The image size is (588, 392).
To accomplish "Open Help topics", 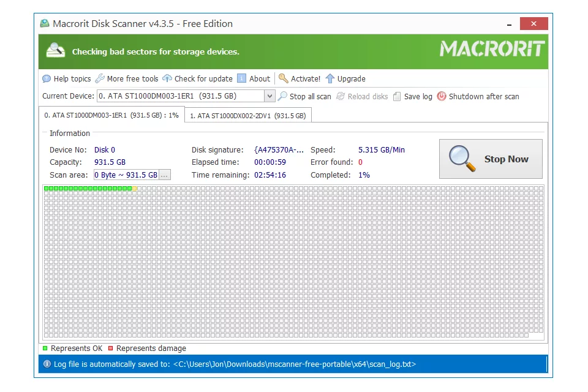I will 66,79.
